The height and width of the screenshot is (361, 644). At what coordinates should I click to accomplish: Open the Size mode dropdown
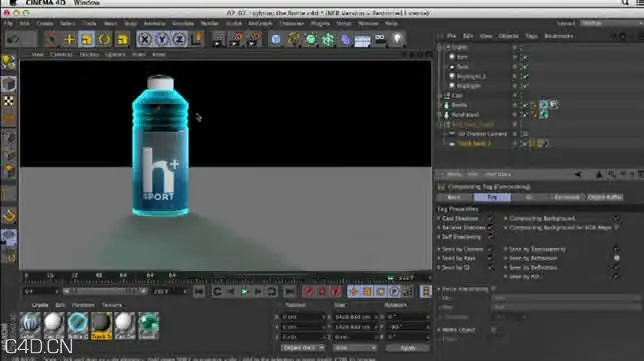click(x=354, y=348)
